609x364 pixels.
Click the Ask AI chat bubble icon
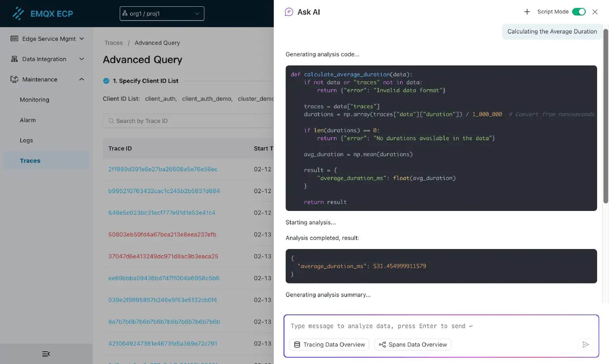click(x=289, y=12)
